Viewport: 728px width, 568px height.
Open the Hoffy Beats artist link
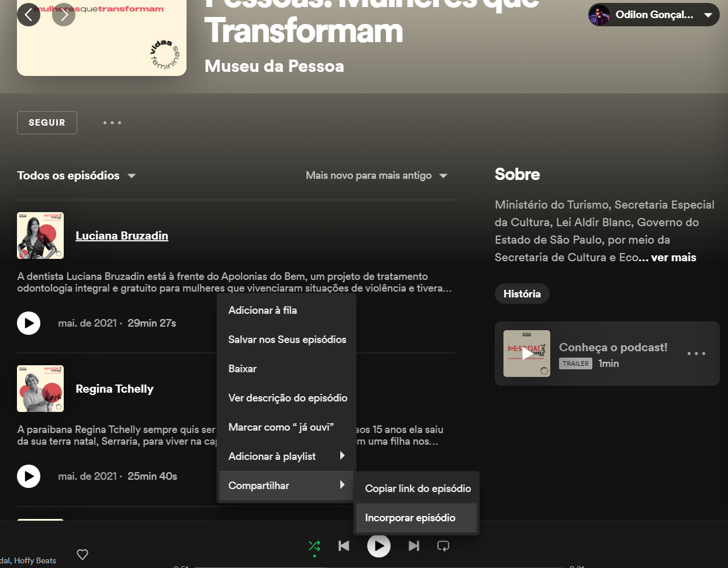click(x=35, y=560)
